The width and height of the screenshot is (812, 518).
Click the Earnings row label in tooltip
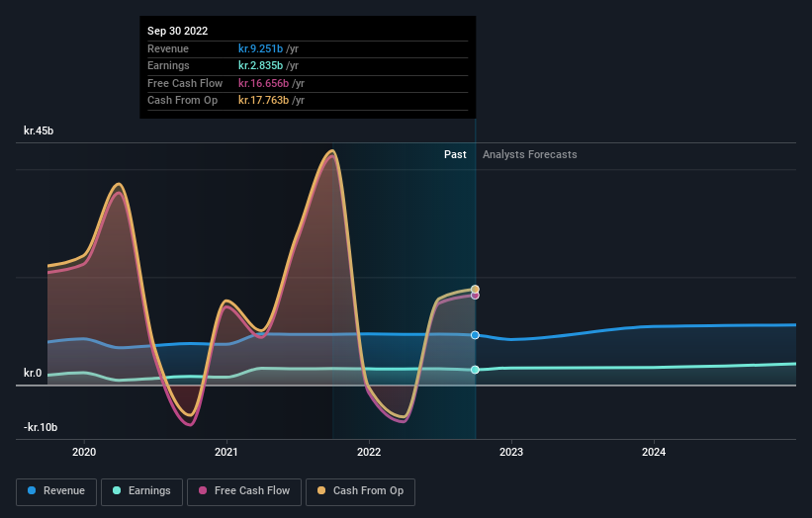click(x=168, y=65)
